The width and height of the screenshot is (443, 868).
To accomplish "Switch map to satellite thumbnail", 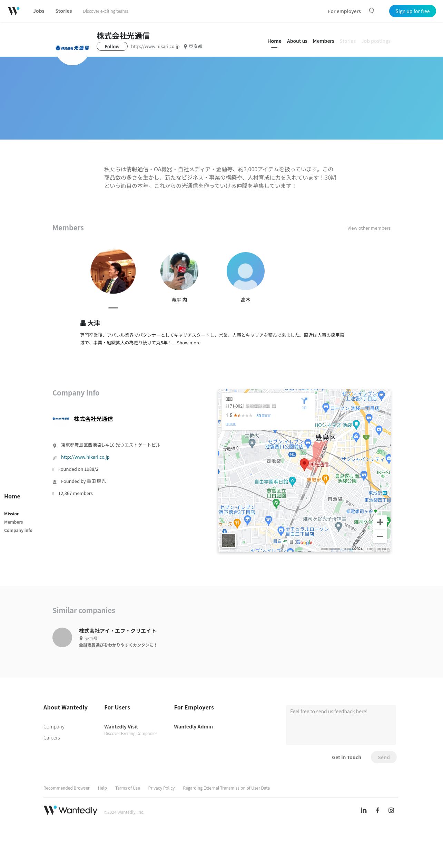I will 229,541.
